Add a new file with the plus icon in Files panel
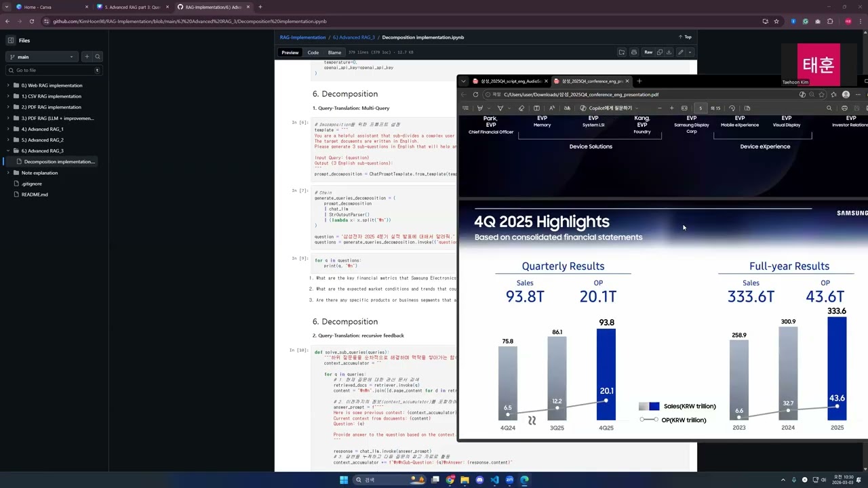Viewport: 868px width, 488px height. pyautogui.click(x=87, y=57)
